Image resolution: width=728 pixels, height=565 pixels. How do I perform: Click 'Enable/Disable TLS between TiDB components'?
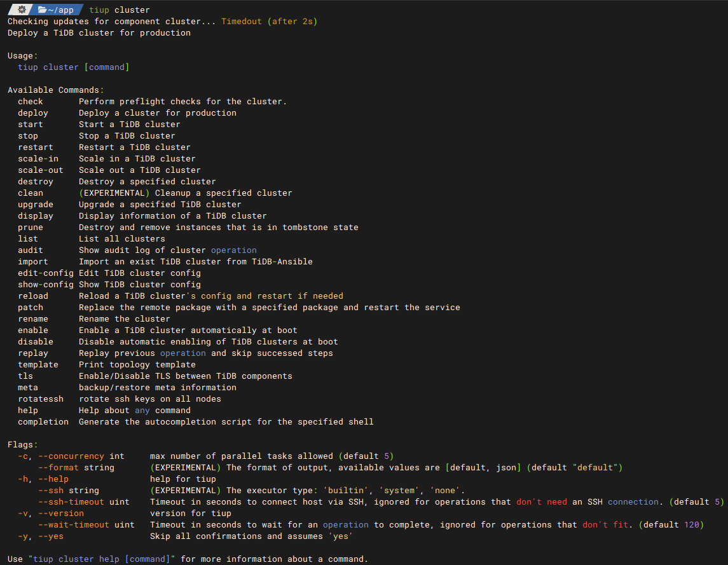185,376
